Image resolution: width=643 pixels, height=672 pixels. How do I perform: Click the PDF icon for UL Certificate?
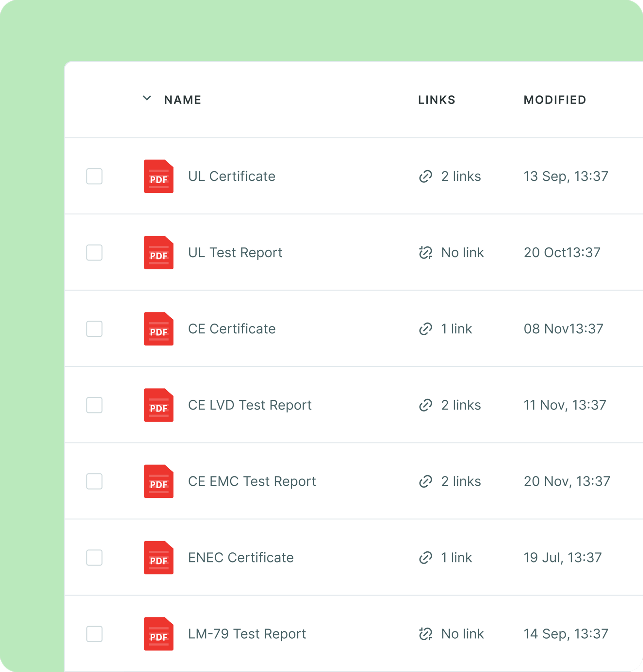(158, 176)
